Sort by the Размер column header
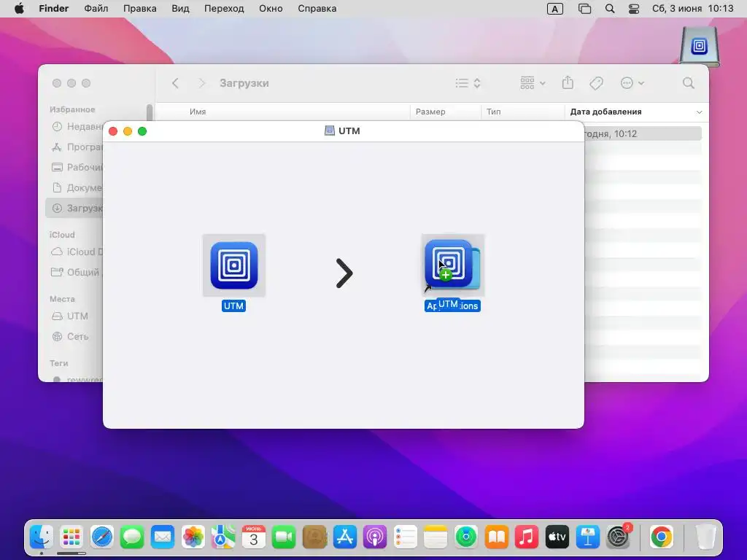The image size is (747, 560). coord(430,112)
